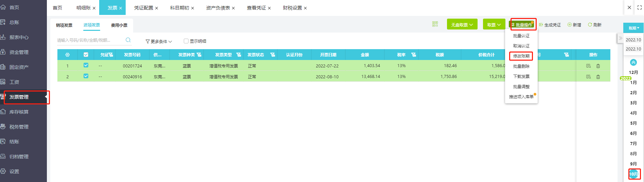644x182 pixels.
Task: Open the 无盘取票 dropdown
Action: coord(462,24)
